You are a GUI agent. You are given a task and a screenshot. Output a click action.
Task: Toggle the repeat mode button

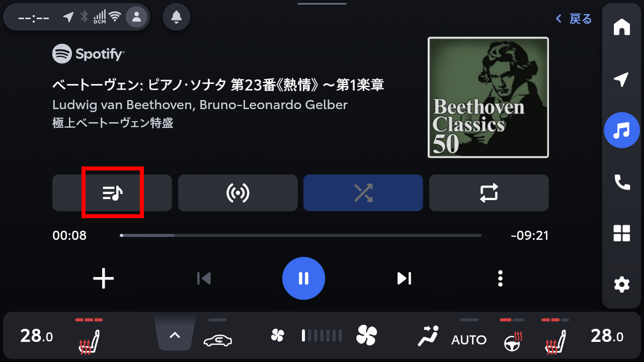point(489,193)
